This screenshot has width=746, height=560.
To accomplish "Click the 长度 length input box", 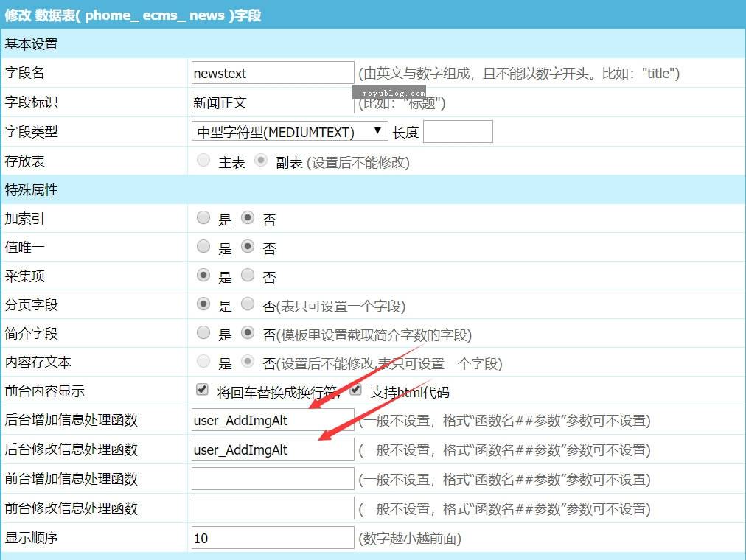I will pos(458,132).
